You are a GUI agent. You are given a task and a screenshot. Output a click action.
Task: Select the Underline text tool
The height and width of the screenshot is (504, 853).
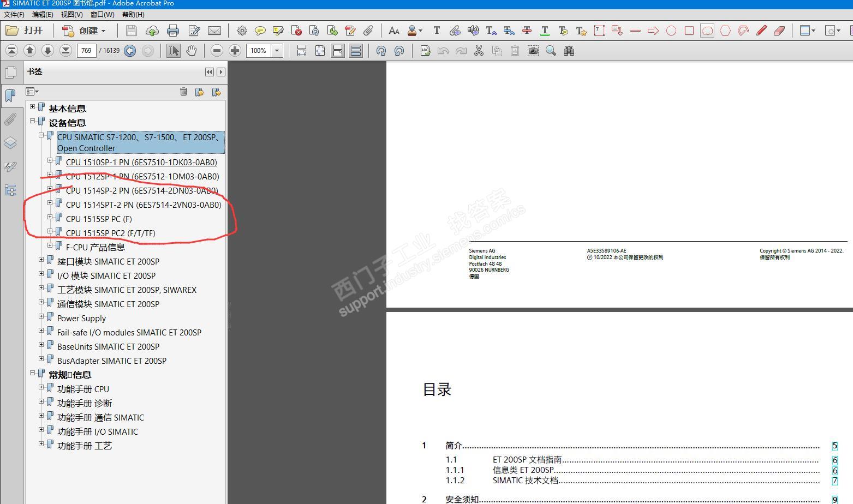click(x=545, y=31)
